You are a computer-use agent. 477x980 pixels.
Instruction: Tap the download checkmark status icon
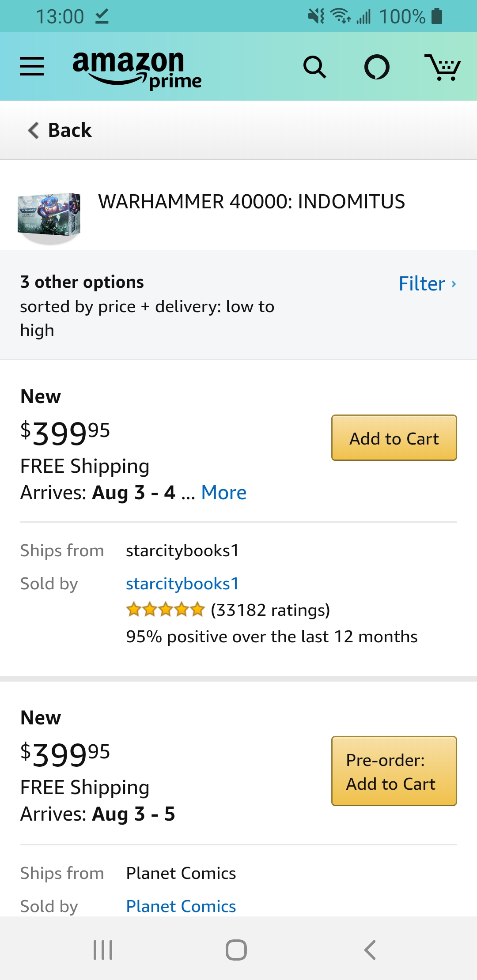tap(102, 17)
